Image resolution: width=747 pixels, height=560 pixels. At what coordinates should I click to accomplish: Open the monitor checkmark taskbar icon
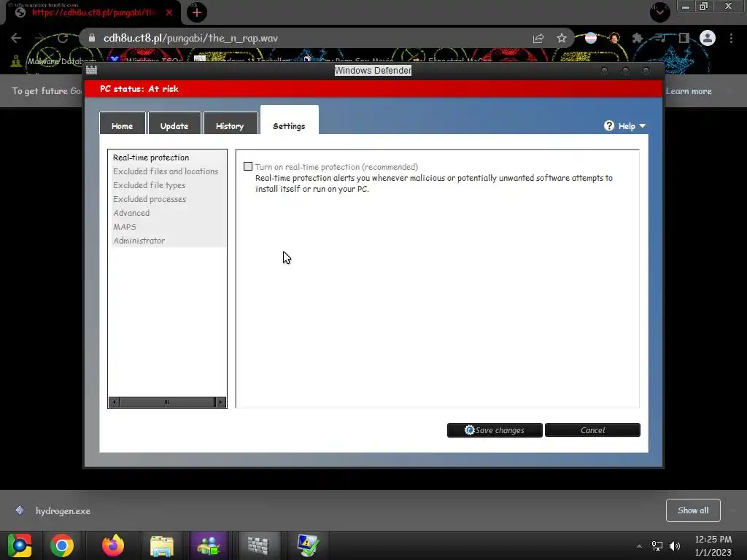pyautogui.click(x=307, y=545)
